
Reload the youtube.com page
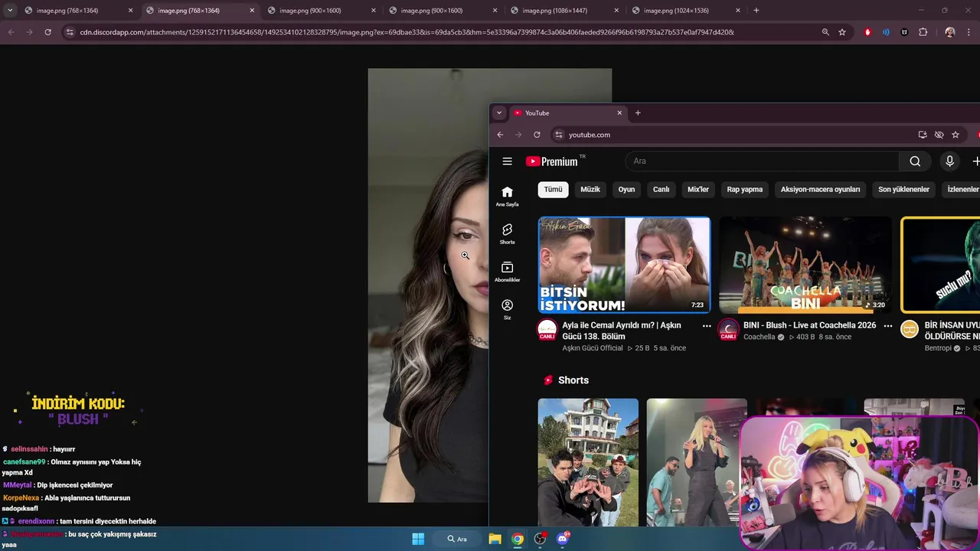click(x=537, y=135)
